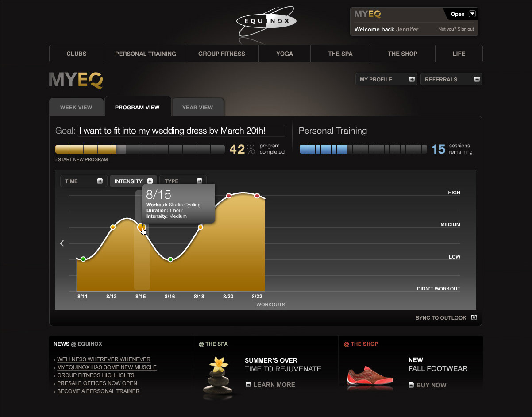The width and height of the screenshot is (532, 417).
Task: Click the gold program completed progress bar
Action: [x=140, y=149]
